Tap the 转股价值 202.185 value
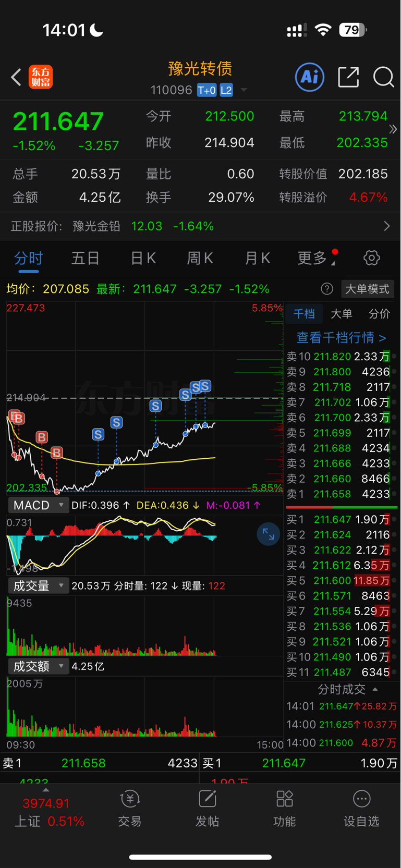The width and height of the screenshot is (401, 868). point(363,174)
